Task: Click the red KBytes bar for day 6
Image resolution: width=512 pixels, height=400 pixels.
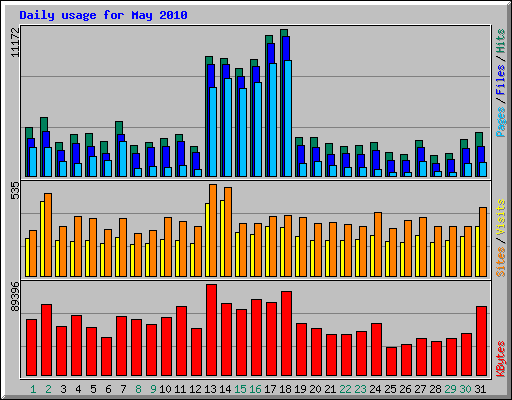Action: click(106, 357)
